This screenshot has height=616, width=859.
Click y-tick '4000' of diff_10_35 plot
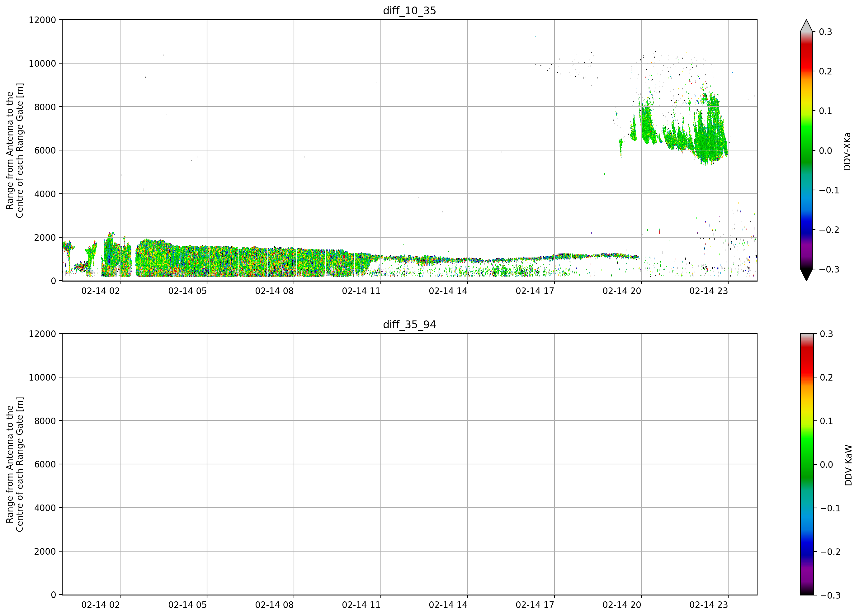45,194
